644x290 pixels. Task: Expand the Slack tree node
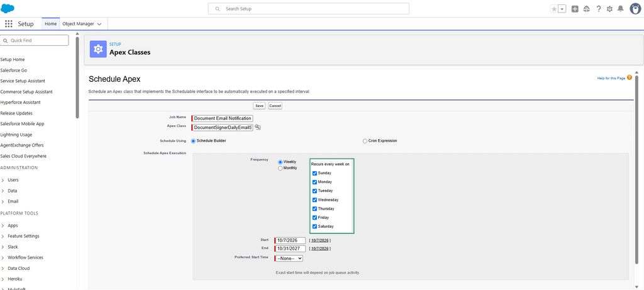(3, 247)
